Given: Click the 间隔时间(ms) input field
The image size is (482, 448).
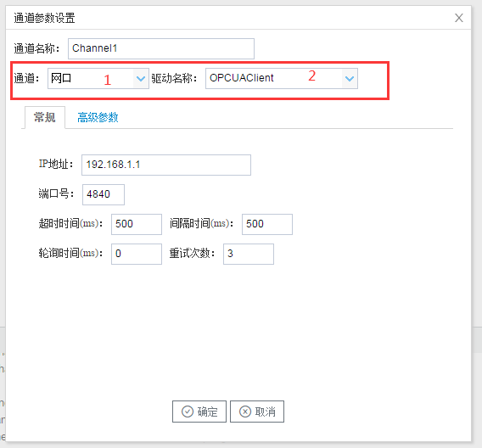Looking at the screenshot, I should click(x=267, y=224).
